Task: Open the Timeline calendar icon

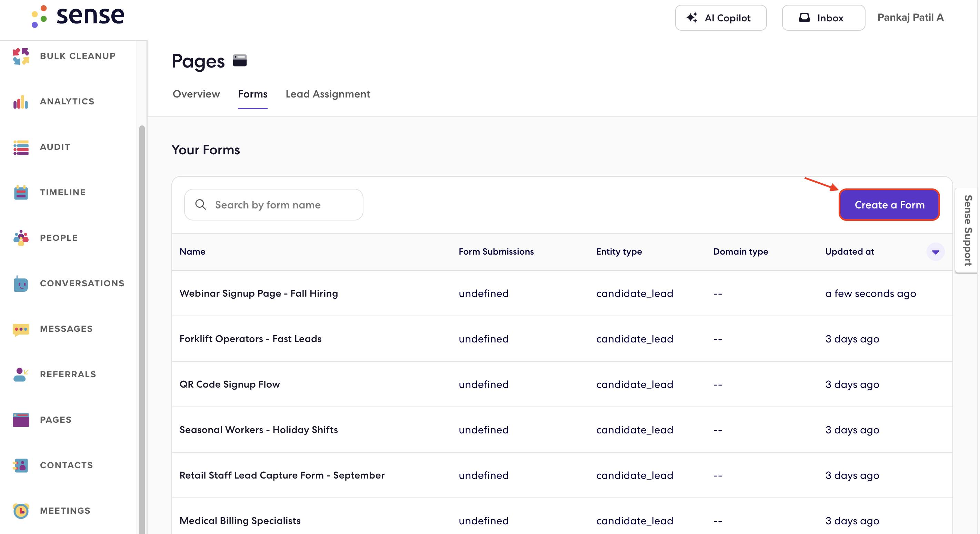Action: 21,192
